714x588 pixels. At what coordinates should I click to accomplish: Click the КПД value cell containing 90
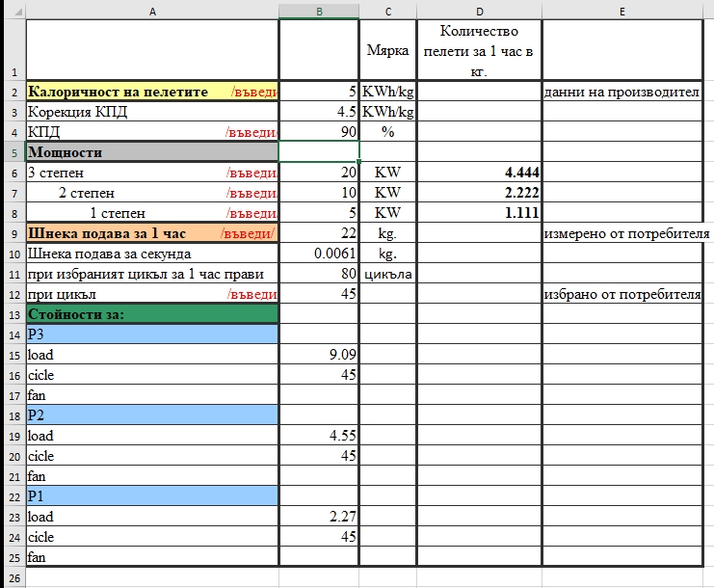point(318,132)
